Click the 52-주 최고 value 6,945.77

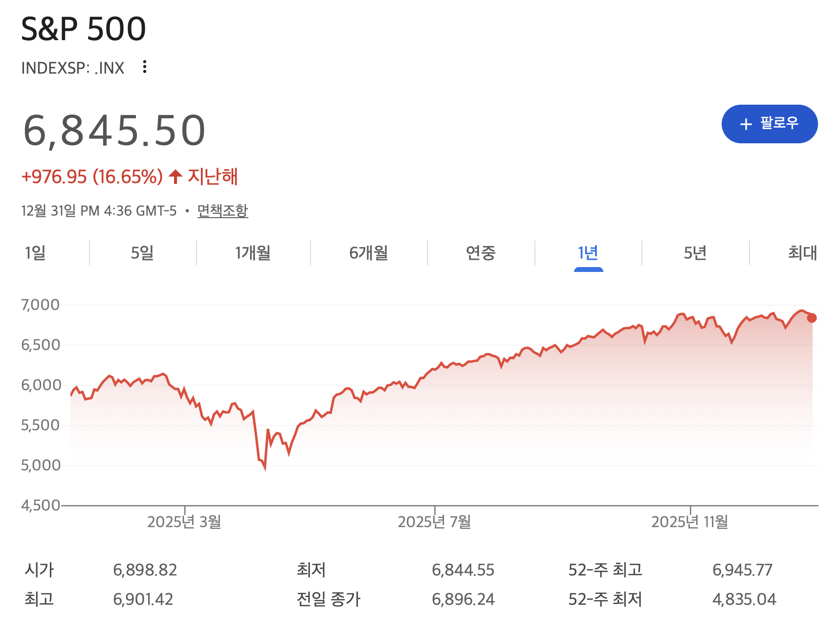point(742,570)
